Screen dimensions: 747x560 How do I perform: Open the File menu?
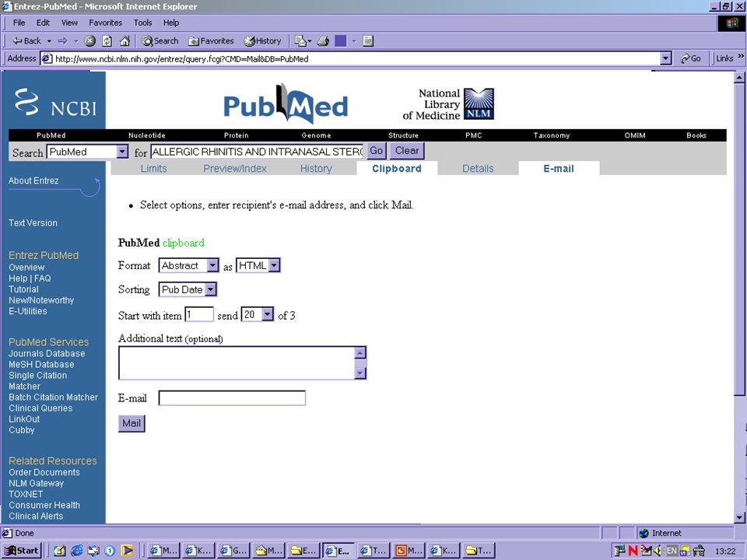point(19,23)
